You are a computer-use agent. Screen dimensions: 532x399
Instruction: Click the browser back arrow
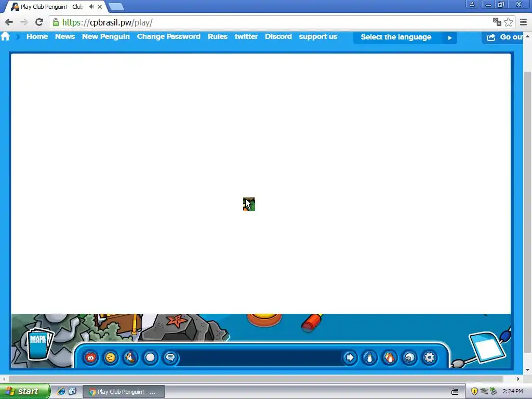click(9, 22)
